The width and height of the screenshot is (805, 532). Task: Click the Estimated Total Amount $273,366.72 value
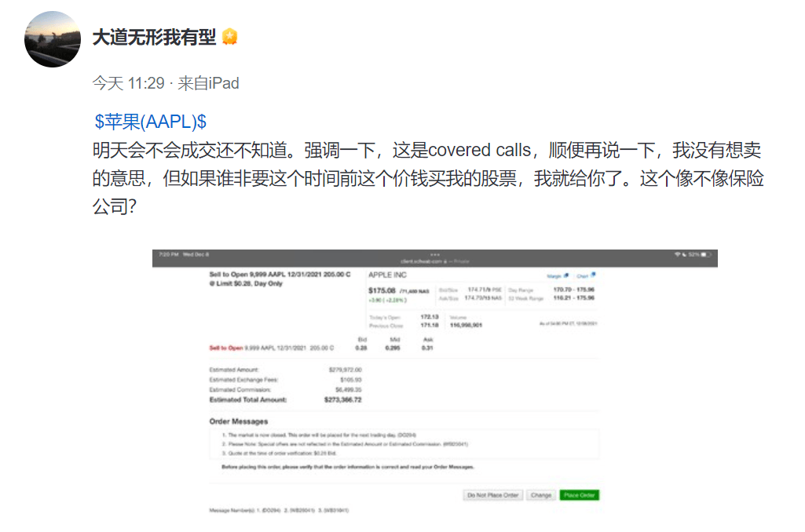pos(343,399)
